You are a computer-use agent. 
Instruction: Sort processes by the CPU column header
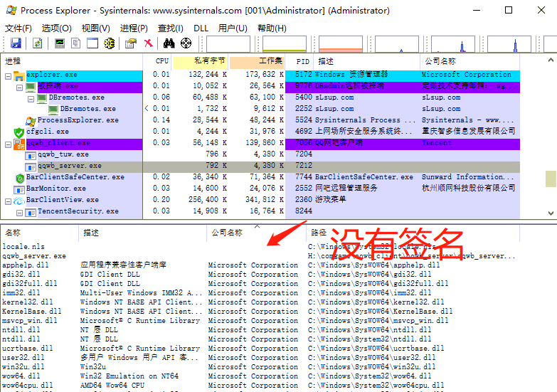(161, 61)
